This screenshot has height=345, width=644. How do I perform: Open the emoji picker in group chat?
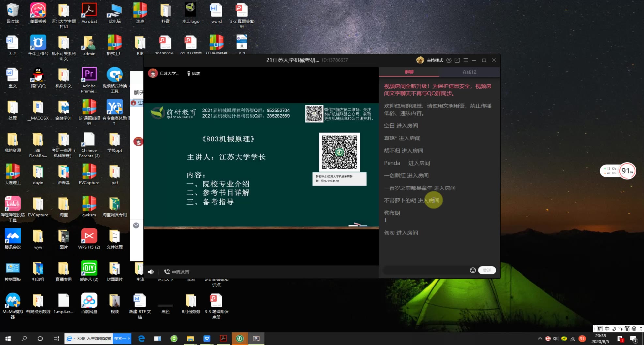click(x=473, y=270)
